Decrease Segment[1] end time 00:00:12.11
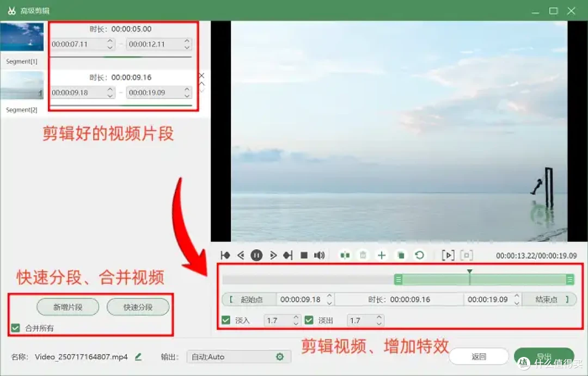This screenshot has height=376, width=588. [187, 47]
